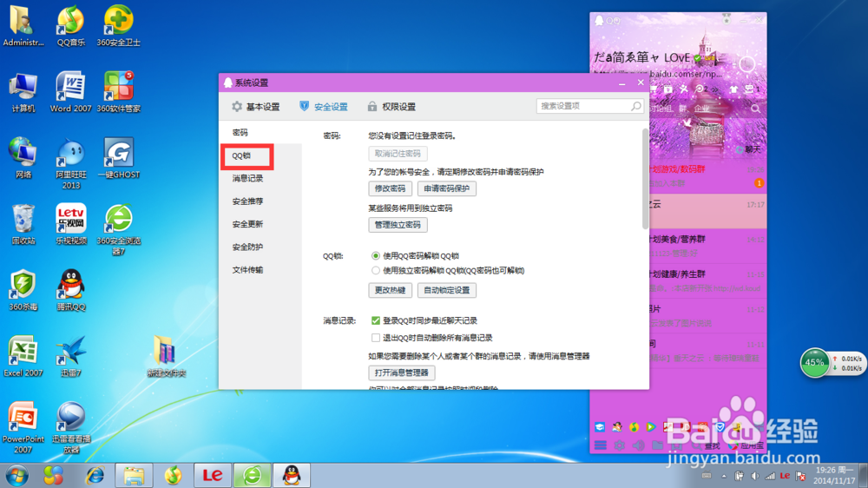Open the 腾讯QQ desktop penguin icon
Viewport: 868px width, 488px height.
pos(71,290)
